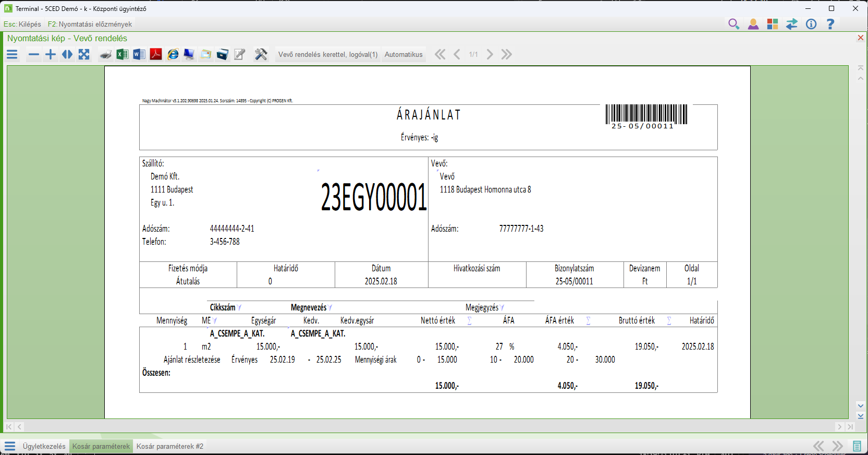868x455 pixels.
Task: Click the purple magnifier search icon
Action: (733, 24)
